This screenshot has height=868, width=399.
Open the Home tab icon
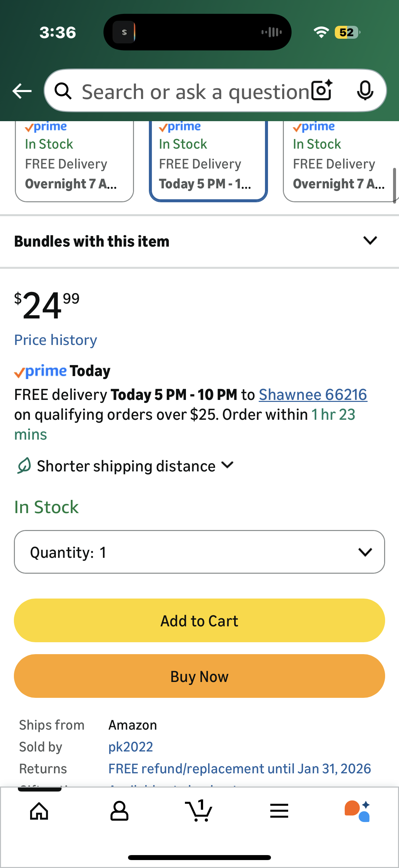click(39, 811)
